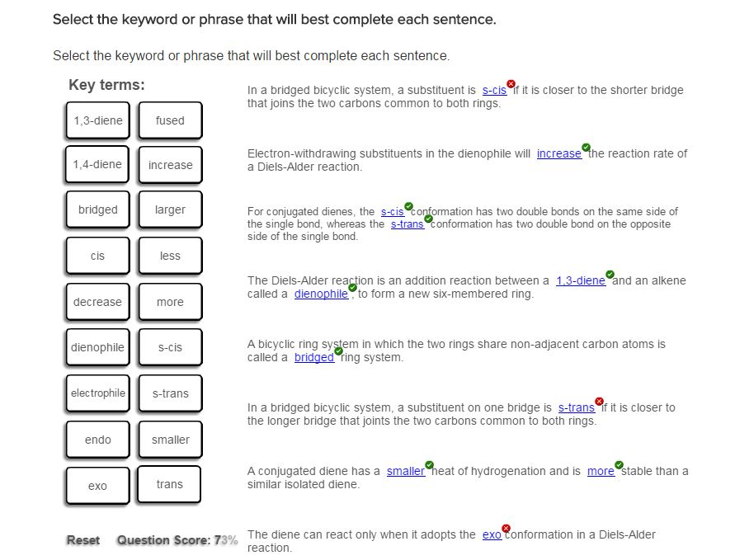The height and width of the screenshot is (560, 735).
Task: Open the s-cis link in the first sentence
Action: click(494, 90)
